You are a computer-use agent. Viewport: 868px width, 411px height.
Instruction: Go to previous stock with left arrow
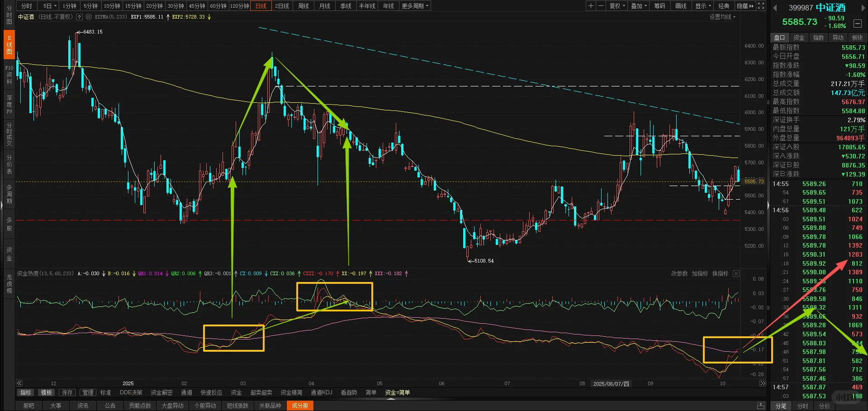click(x=775, y=8)
